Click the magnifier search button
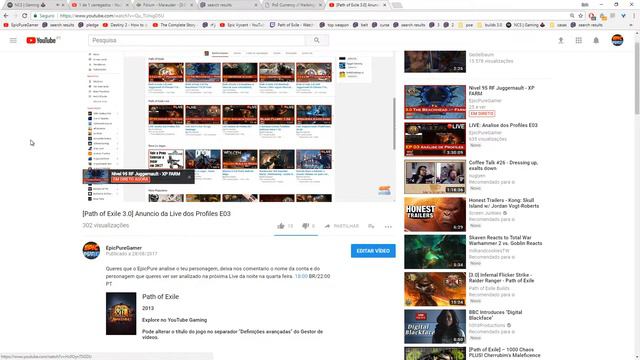Viewport: 640px width, 360px height. 317,40
